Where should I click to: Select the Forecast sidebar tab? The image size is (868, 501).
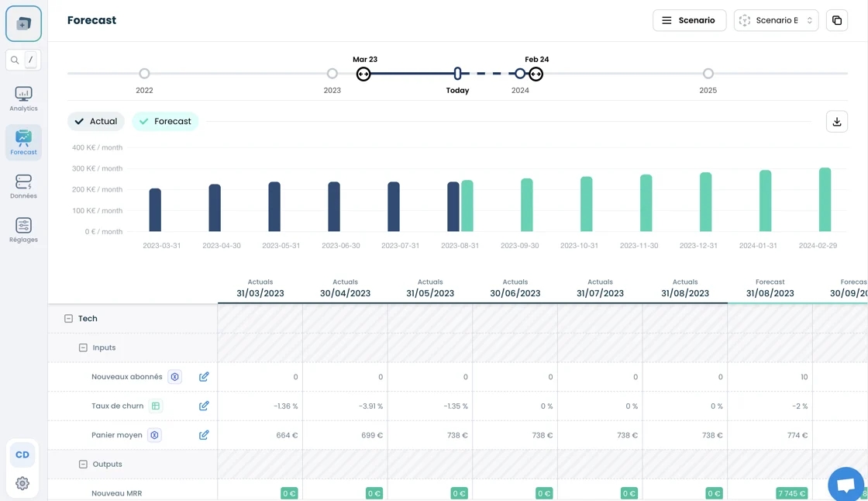(23, 143)
